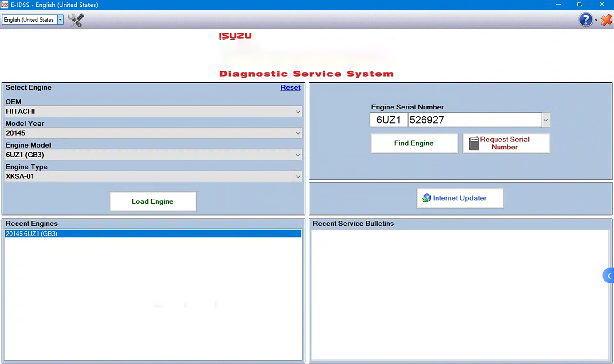Expand the Engine Model 6UZ1 (GB3) dropdown
This screenshot has height=364, width=614.
pos(297,155)
